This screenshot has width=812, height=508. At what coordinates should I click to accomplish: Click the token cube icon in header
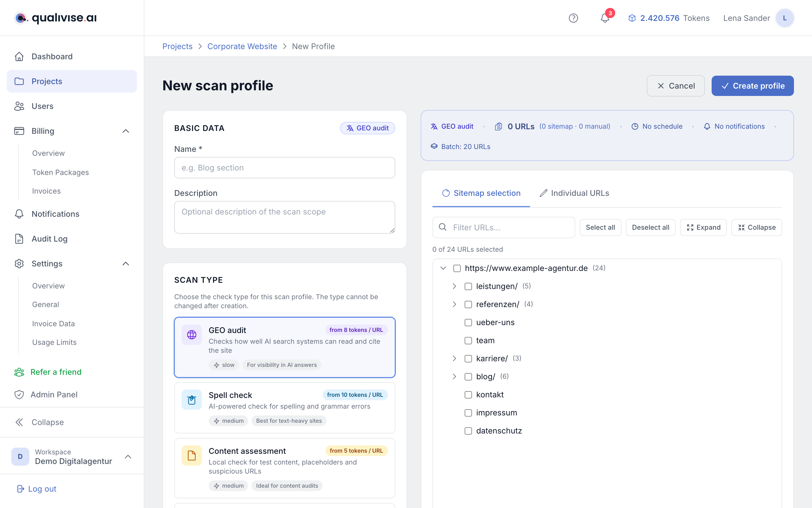(x=632, y=18)
